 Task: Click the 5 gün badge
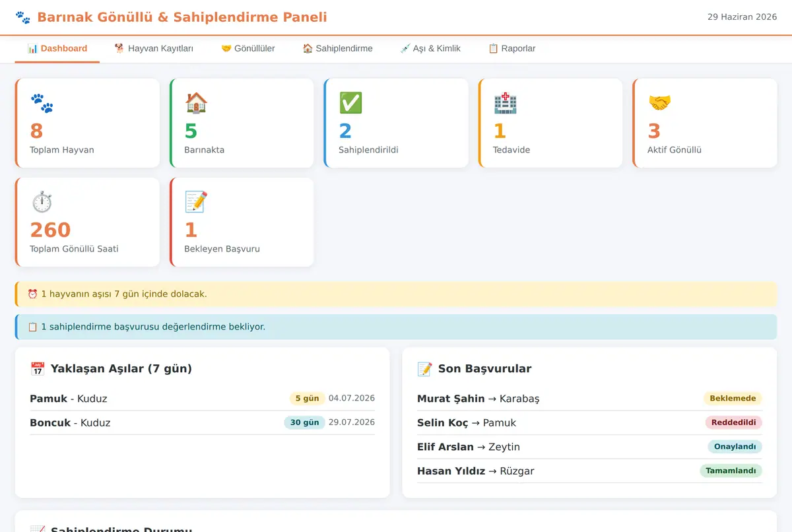(307, 399)
